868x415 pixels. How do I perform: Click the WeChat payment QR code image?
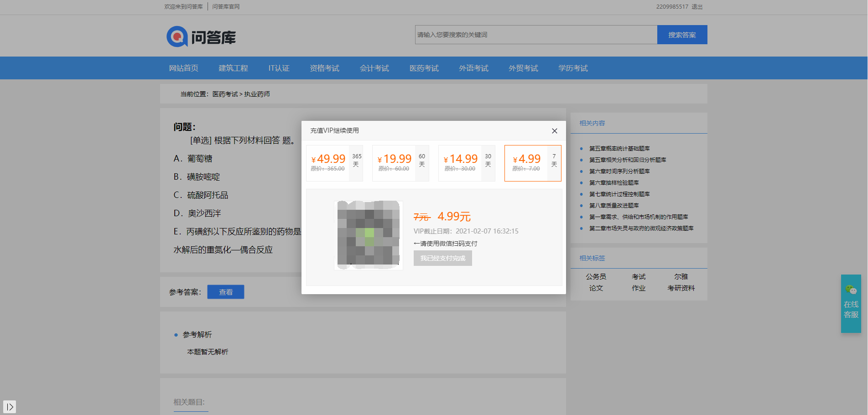tap(369, 235)
